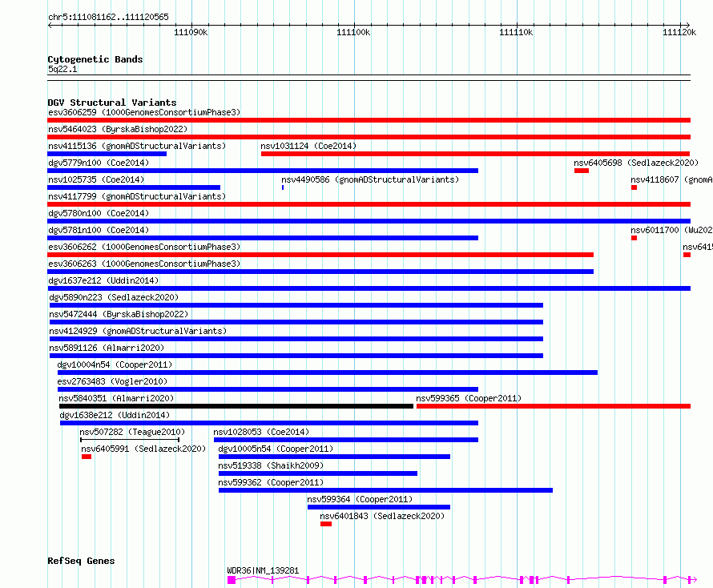Select the esv2763483 (Vogler2010) label
Viewport: 713px width, 588px height.
(x=112, y=381)
